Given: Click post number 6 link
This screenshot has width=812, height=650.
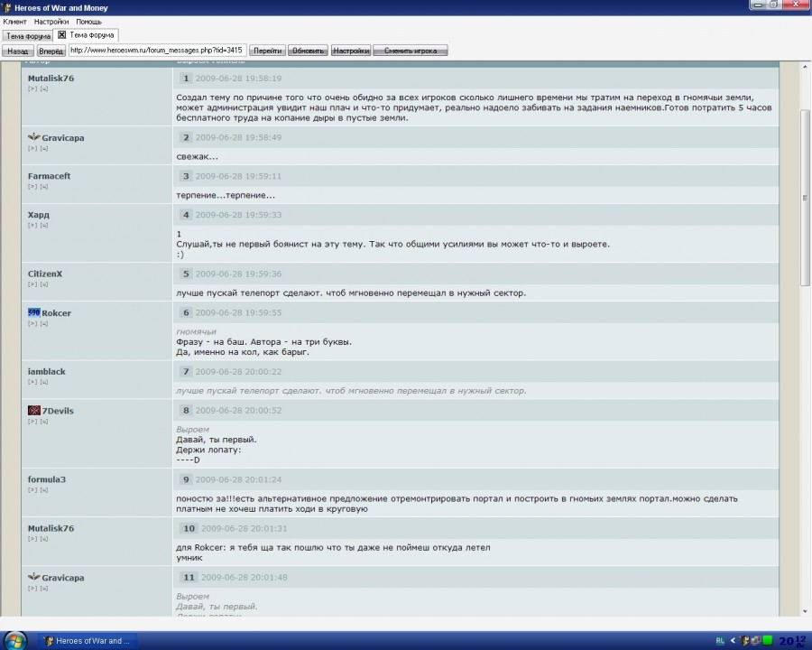Looking at the screenshot, I should 186,312.
